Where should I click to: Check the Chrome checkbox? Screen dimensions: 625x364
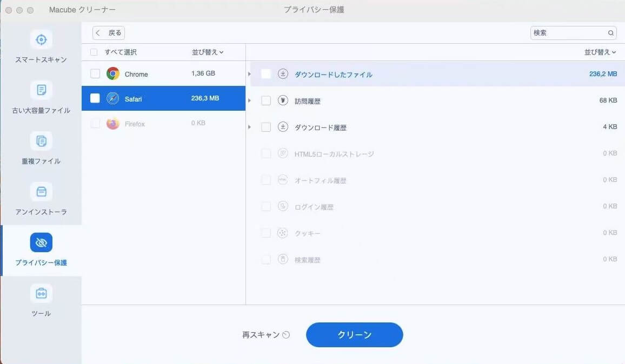(x=95, y=73)
